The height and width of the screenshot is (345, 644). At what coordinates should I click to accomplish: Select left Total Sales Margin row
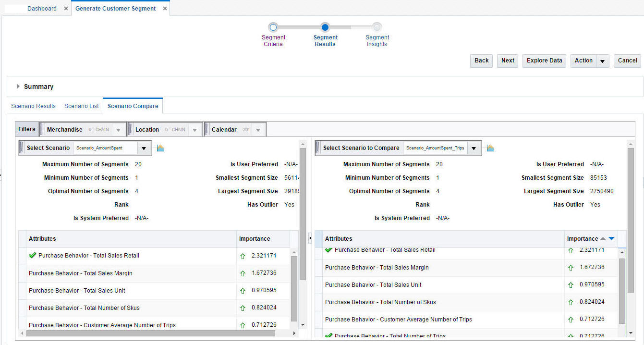[154, 273]
